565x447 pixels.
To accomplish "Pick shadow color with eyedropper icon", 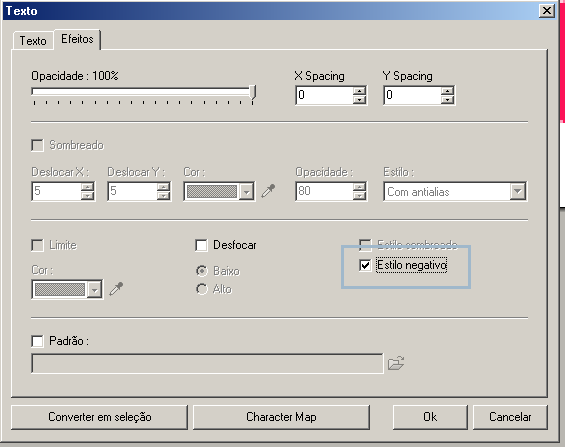I will click(268, 191).
